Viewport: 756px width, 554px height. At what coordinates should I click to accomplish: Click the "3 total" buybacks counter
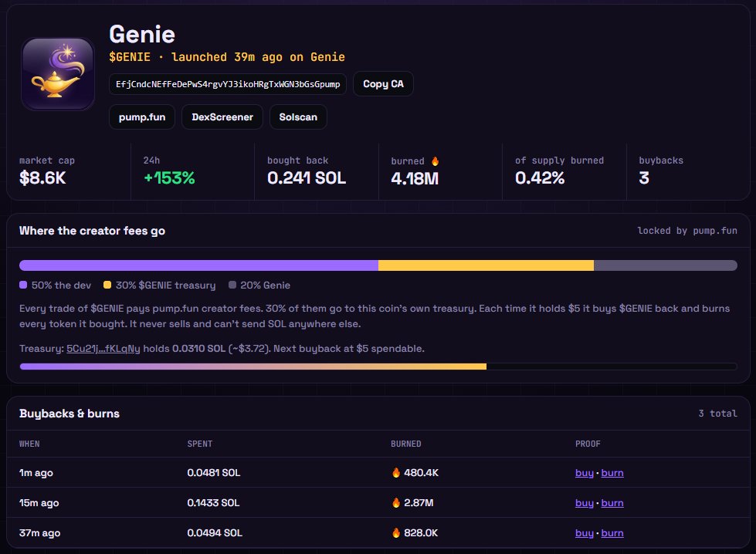718,414
